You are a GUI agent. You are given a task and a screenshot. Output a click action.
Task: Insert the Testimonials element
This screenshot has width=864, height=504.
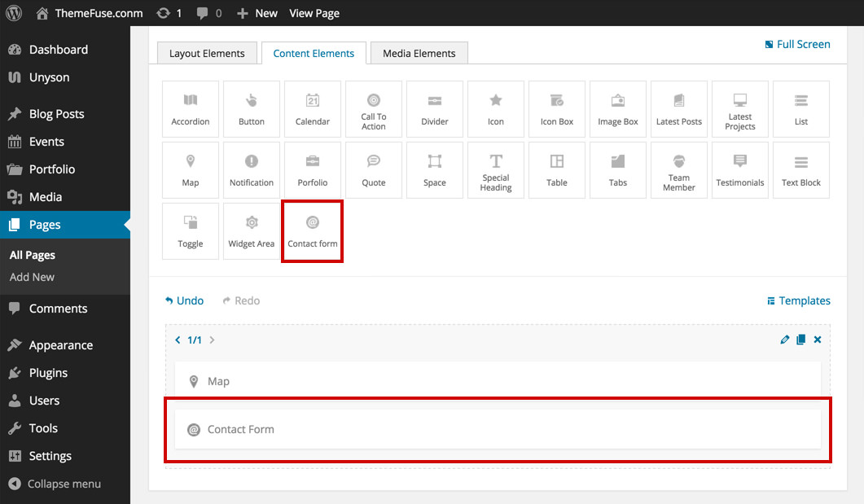[740, 170]
